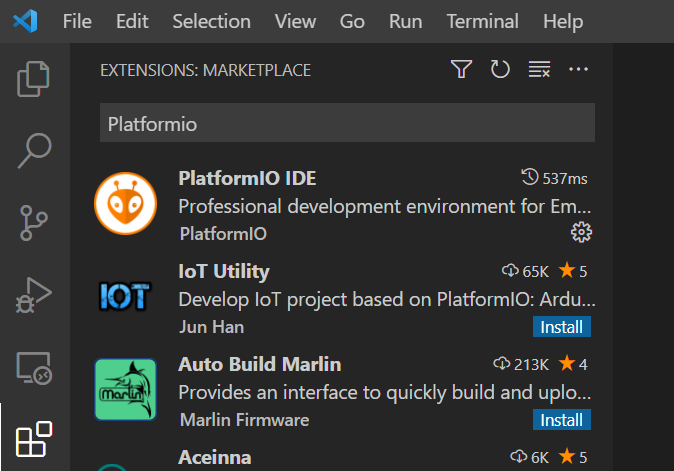Open the File menu
This screenshot has width=674, height=471.
pyautogui.click(x=77, y=21)
